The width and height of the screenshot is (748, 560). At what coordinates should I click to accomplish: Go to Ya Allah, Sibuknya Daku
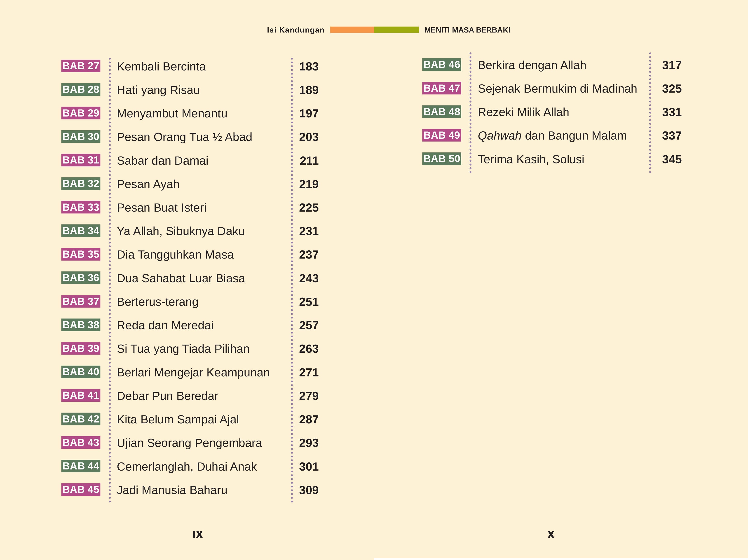(181, 231)
